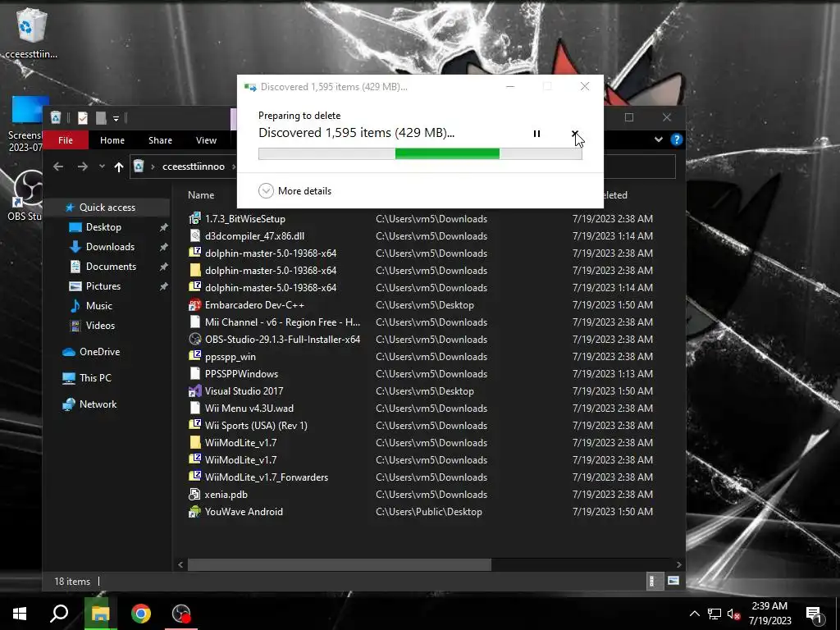
Task: Select the OBS-Studio-29.1.3-Full-Installer-x64 icon
Action: tap(194, 339)
